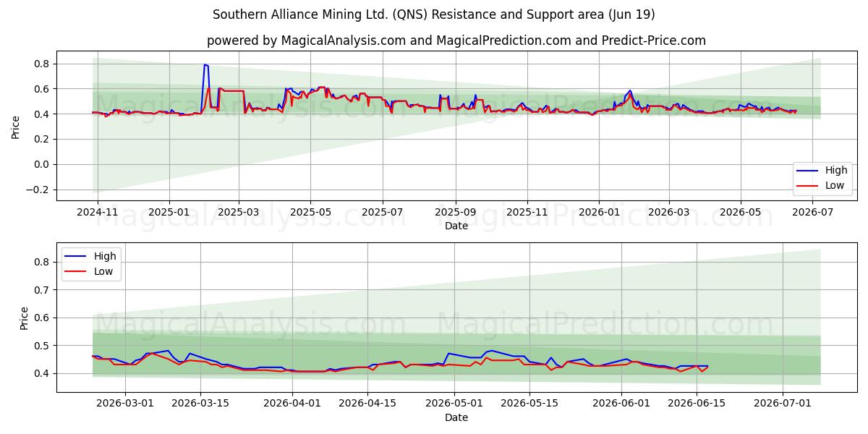Viewport: 868px width, 434px height.
Task: Click the 'Date' axis label under the lower chart
Action: tap(456, 417)
